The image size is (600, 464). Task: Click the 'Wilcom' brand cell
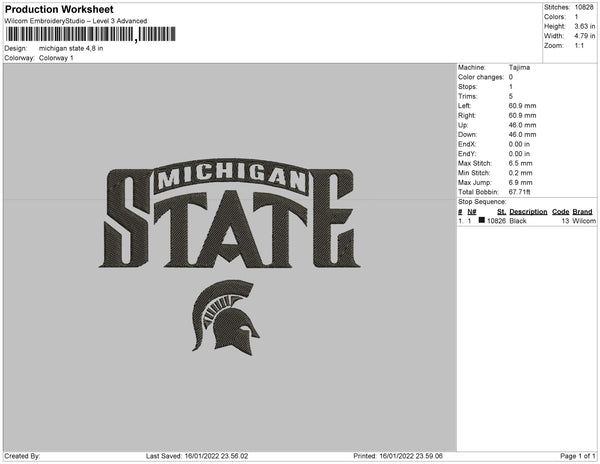tap(584, 221)
